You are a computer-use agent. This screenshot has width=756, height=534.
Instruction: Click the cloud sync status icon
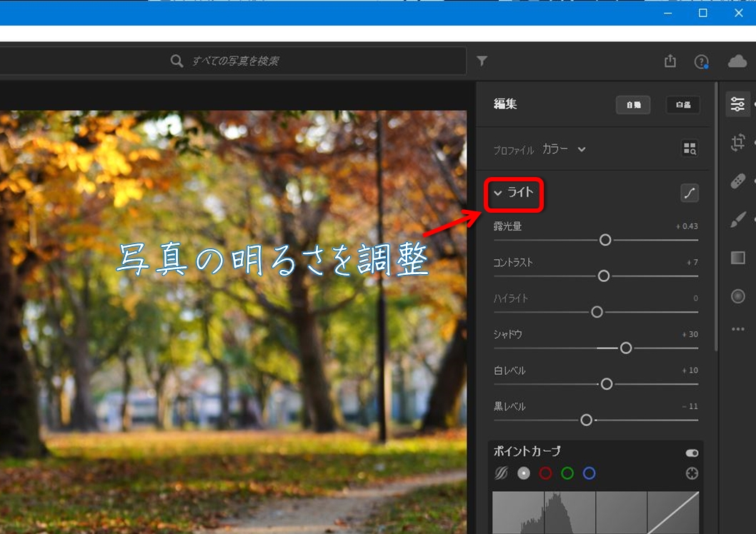[737, 61]
